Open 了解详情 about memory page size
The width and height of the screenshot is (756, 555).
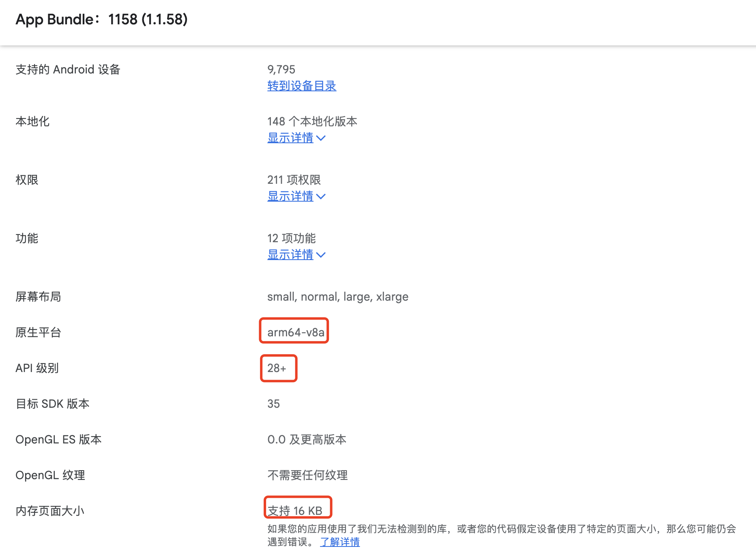(x=340, y=542)
